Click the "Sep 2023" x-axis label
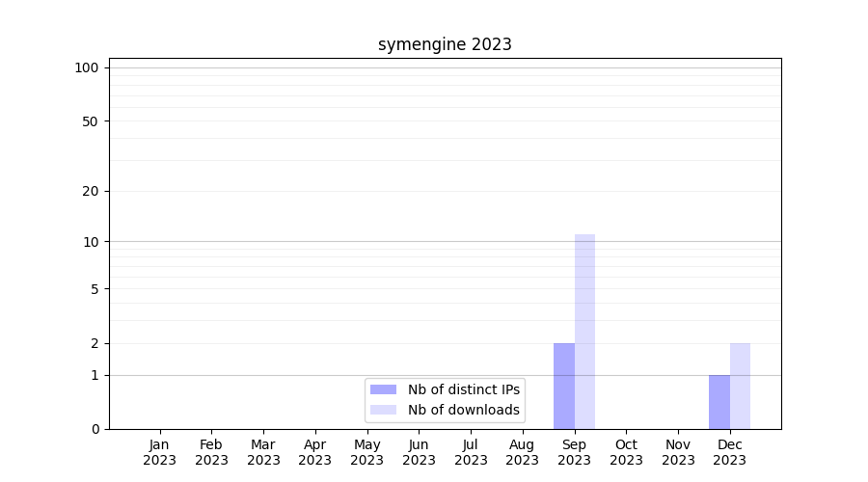868x482 pixels. tap(574, 452)
